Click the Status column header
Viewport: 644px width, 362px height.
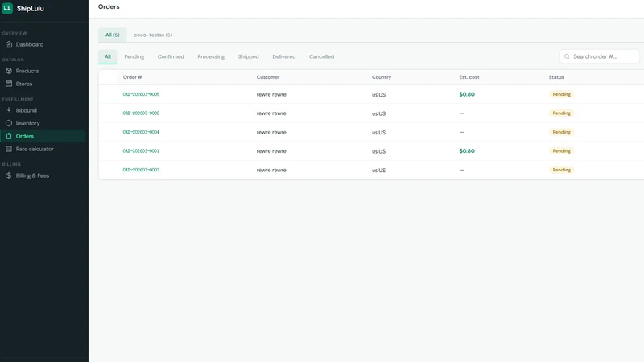click(x=556, y=77)
